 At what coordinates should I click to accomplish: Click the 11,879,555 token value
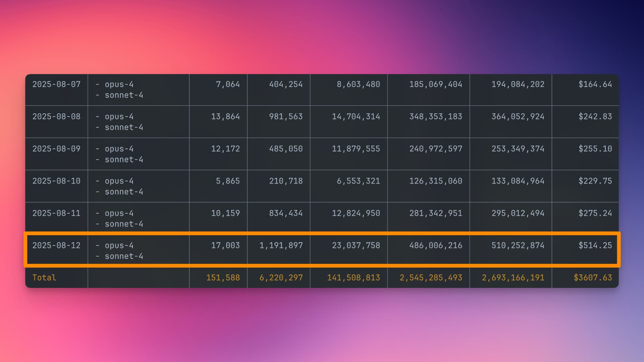356,149
